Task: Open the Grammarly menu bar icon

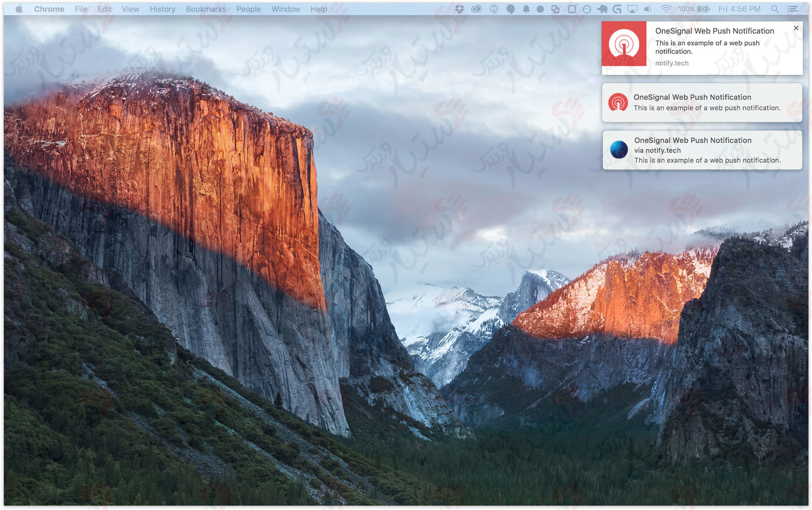Action: click(x=616, y=8)
